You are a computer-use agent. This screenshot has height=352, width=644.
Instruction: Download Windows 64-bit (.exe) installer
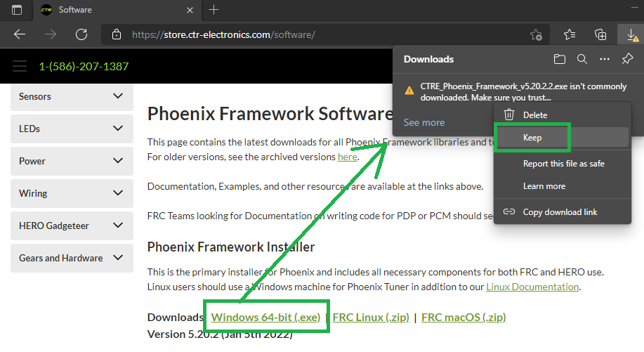point(265,317)
